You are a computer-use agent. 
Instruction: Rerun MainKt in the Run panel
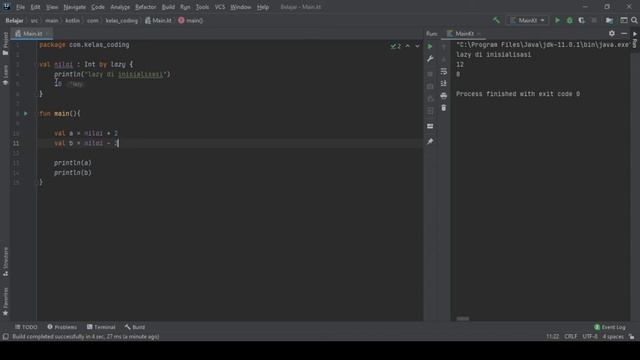coord(430,47)
